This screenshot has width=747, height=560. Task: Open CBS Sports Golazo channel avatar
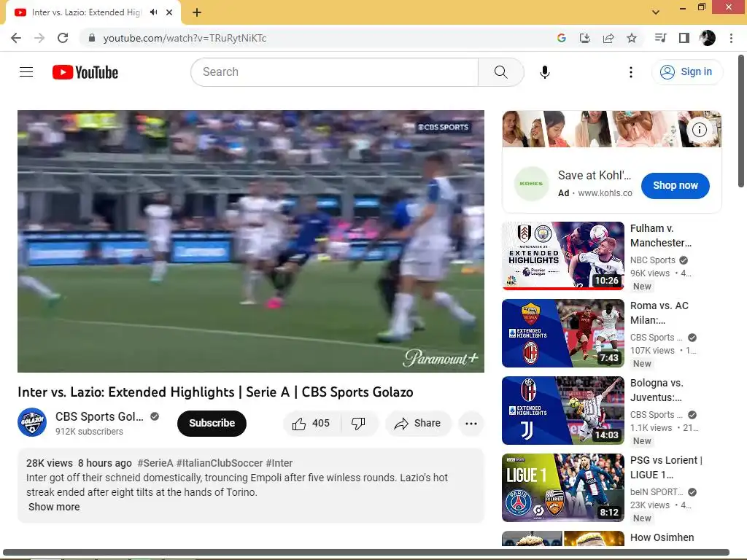(32, 422)
